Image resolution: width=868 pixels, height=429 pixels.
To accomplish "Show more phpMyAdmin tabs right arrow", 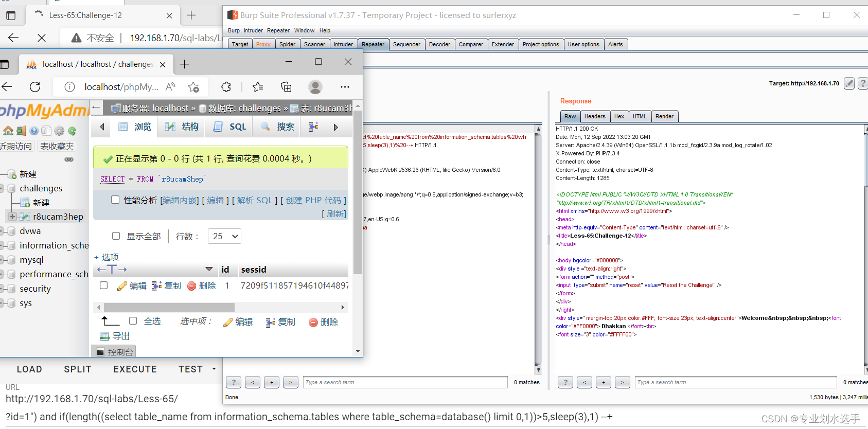I will tap(335, 127).
